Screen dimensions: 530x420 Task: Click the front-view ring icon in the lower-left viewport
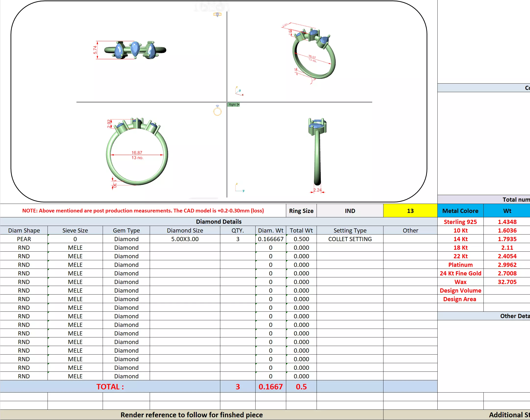tap(217, 111)
